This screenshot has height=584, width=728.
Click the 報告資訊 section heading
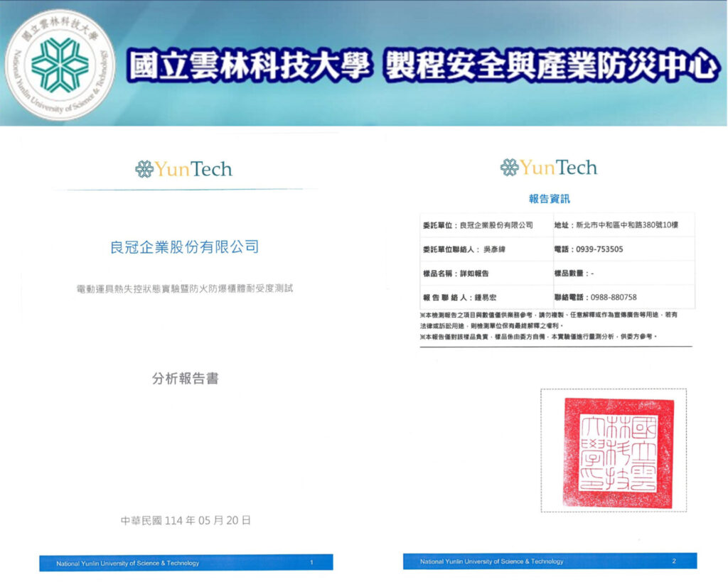(x=549, y=200)
